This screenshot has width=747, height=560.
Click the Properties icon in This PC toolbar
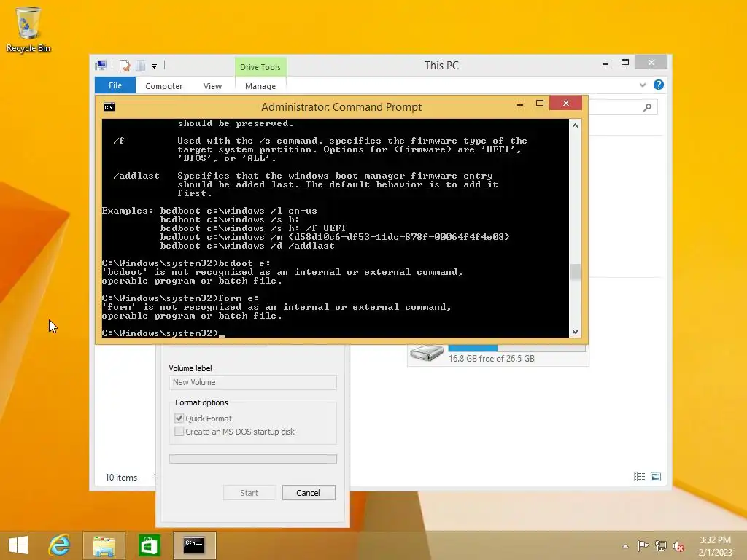click(125, 66)
